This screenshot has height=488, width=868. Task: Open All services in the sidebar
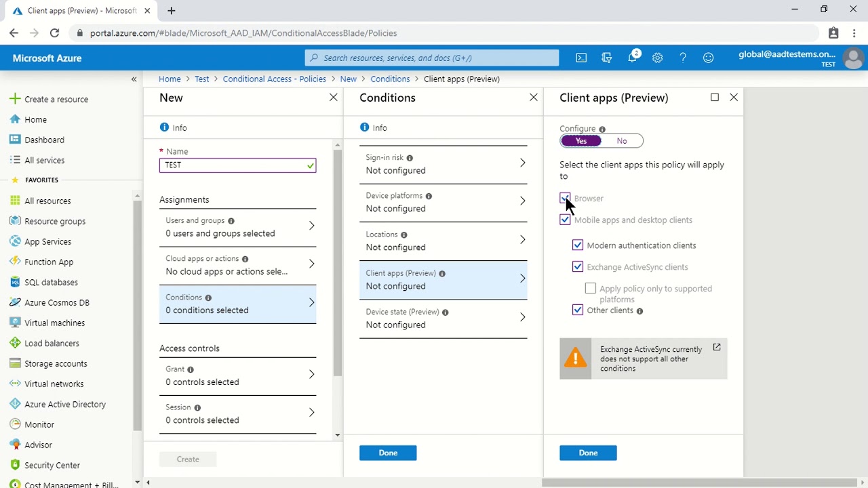(x=44, y=160)
